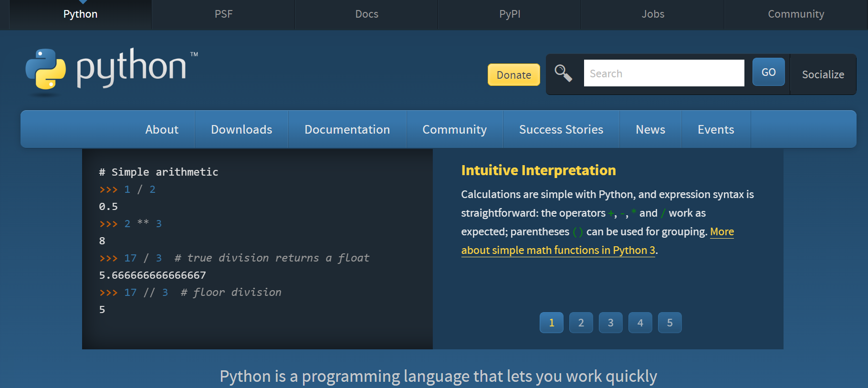868x388 pixels.
Task: Switch to carousel slide 2
Action: click(581, 323)
